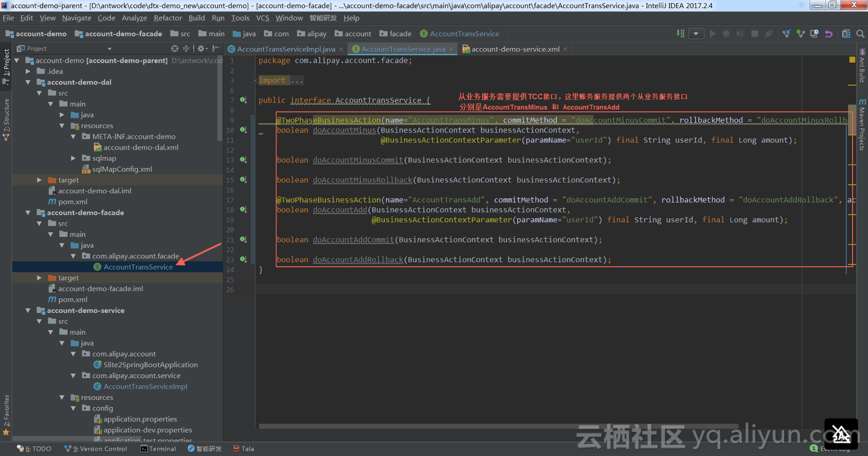The height and width of the screenshot is (456, 868).
Task: Hide the Project tool window
Action: (x=216, y=49)
